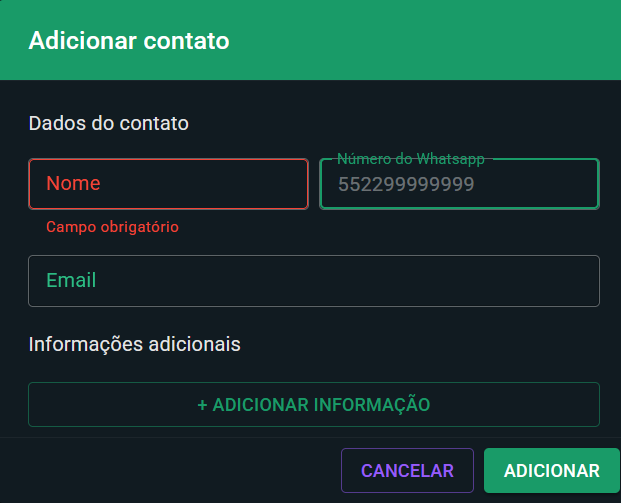Viewport: 621px width, 503px height.
Task: Click the "Adicionar contato" dialog title
Action: pyautogui.click(x=129, y=41)
